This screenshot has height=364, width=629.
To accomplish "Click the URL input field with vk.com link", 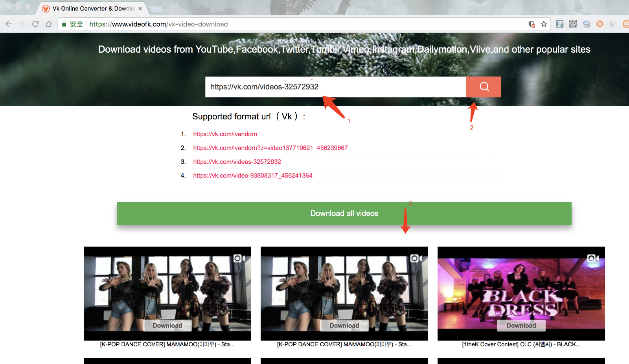I will click(x=335, y=87).
